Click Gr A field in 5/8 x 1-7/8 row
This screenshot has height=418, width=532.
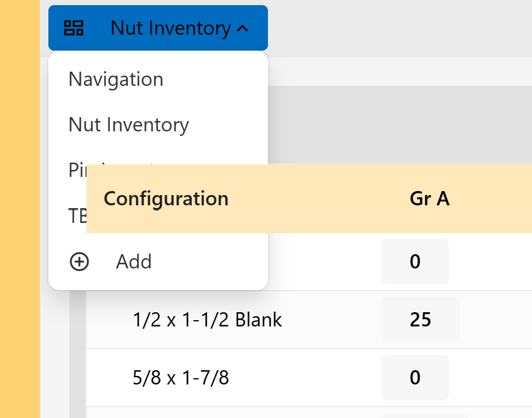point(415,378)
